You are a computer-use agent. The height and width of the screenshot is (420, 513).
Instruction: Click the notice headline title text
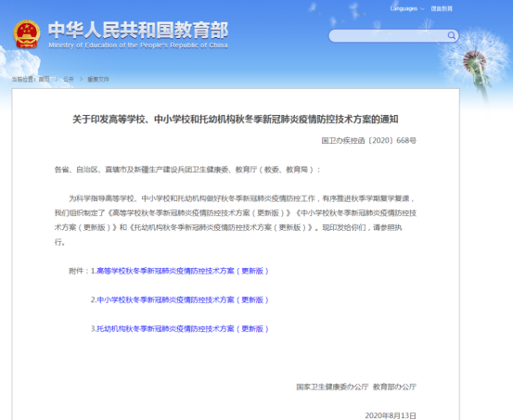pos(236,119)
